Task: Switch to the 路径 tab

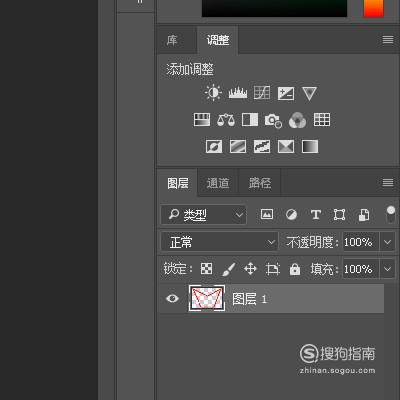Action: [260, 183]
